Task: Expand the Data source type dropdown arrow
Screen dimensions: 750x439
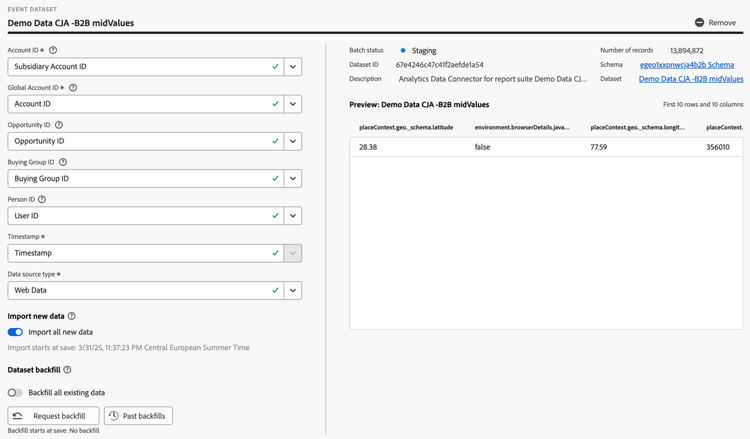Action: [293, 290]
